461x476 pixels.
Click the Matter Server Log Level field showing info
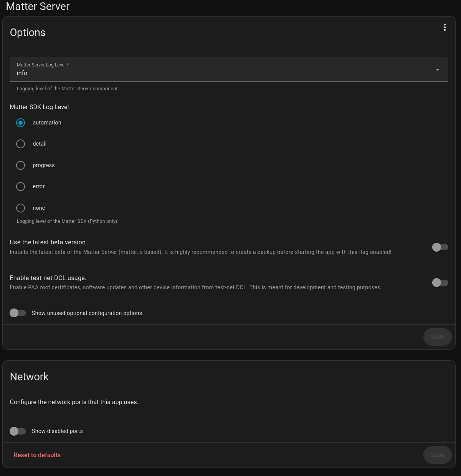[x=223, y=70]
